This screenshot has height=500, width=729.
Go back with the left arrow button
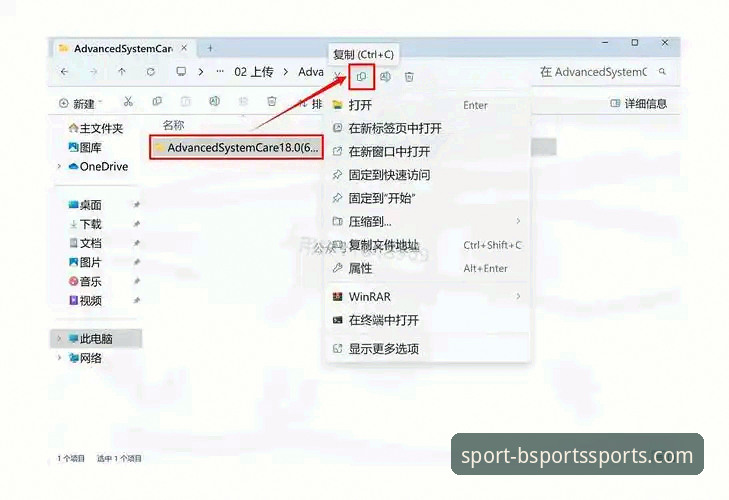(65, 72)
